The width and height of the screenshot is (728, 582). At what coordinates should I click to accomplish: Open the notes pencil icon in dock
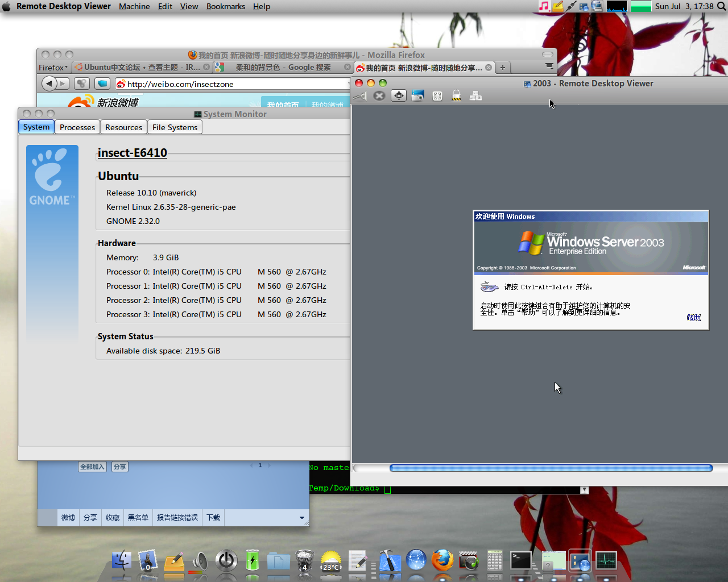tap(174, 562)
